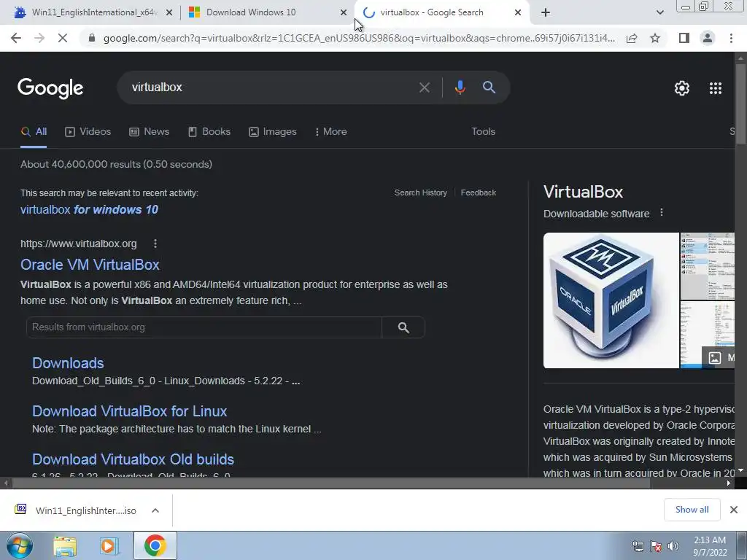Go back with the browser back arrow
This screenshot has width=747, height=560.
tap(16, 38)
